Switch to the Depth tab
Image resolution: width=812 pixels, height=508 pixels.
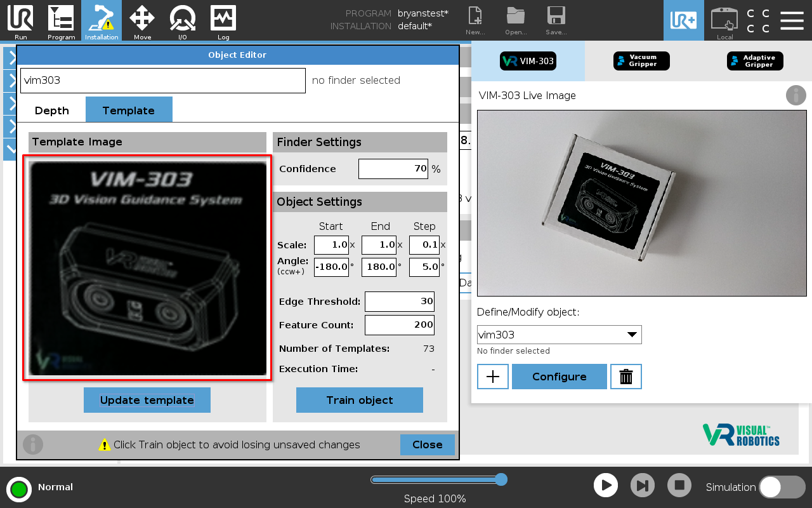click(52, 110)
